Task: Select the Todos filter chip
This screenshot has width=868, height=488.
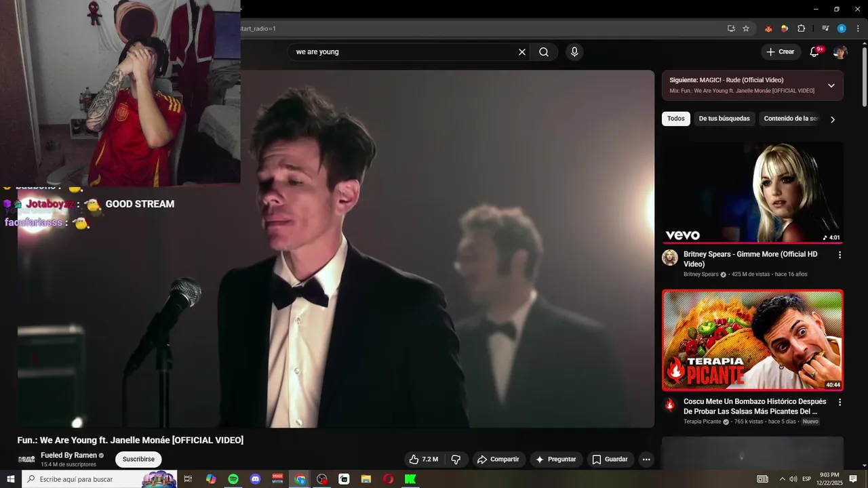Action: click(676, 119)
